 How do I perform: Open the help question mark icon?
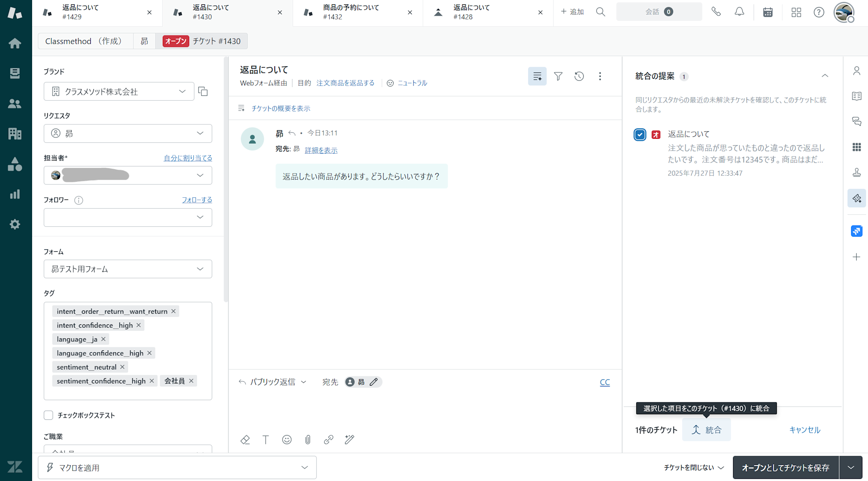point(819,12)
